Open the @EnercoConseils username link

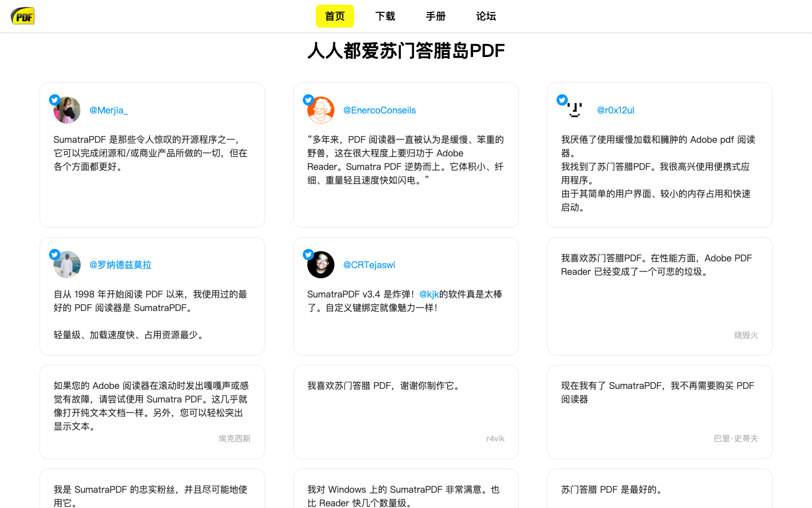pos(379,110)
